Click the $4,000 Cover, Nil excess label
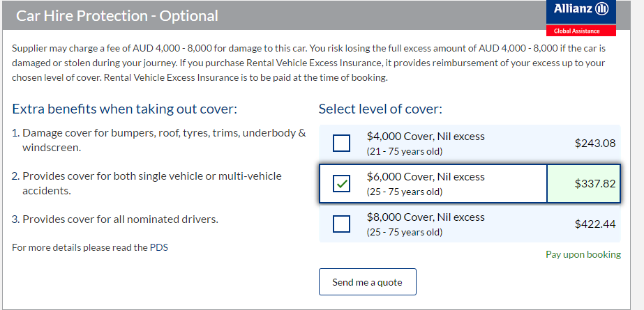 pos(426,137)
